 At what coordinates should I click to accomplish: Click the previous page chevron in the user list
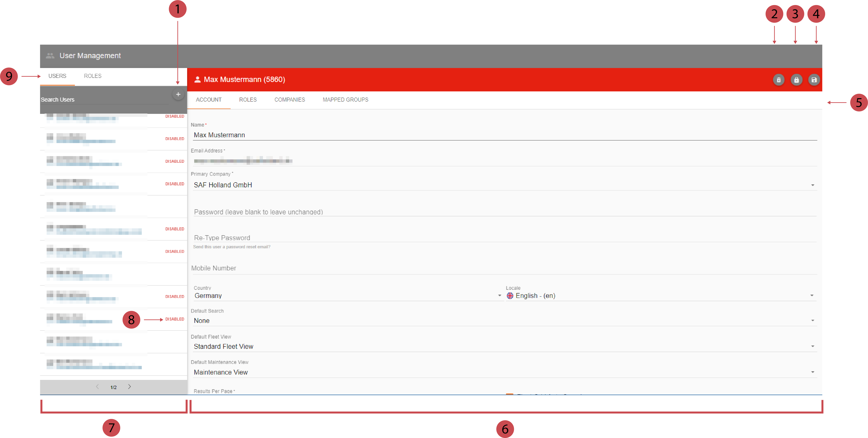pyautogui.click(x=97, y=387)
